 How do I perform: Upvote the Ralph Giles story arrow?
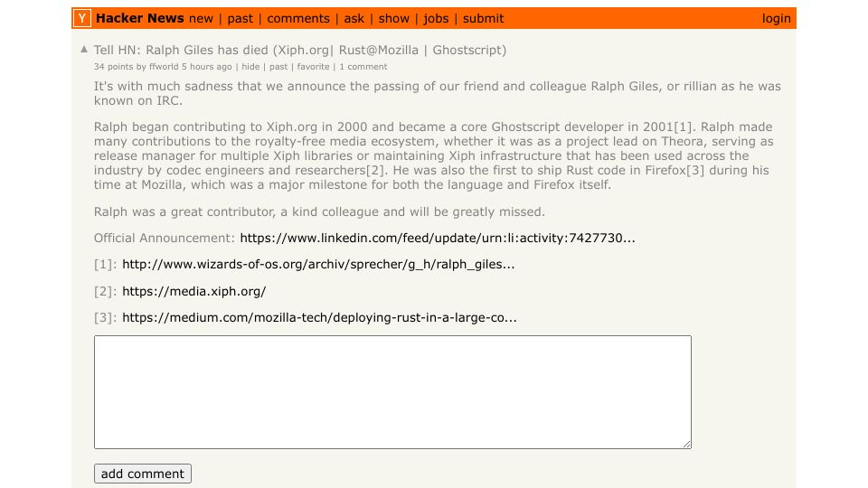84,49
